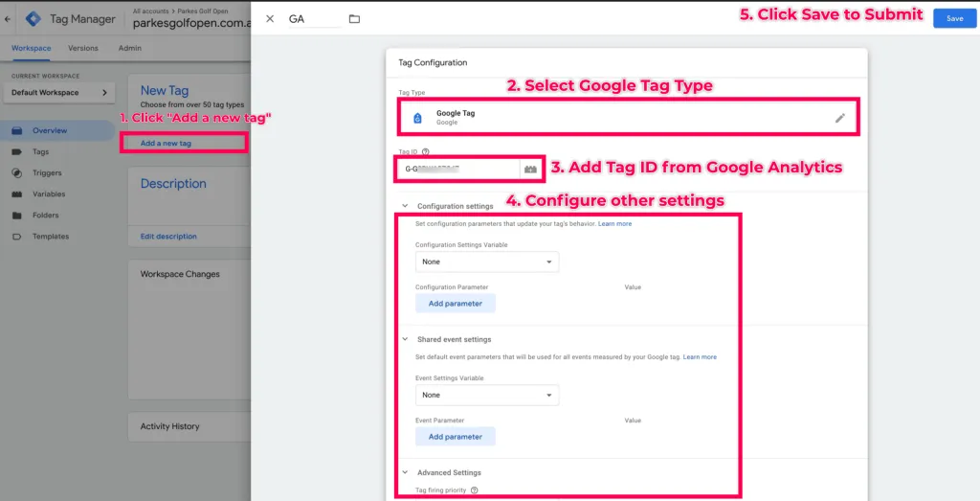Open Event Settings Variable dropdown

[x=487, y=395]
